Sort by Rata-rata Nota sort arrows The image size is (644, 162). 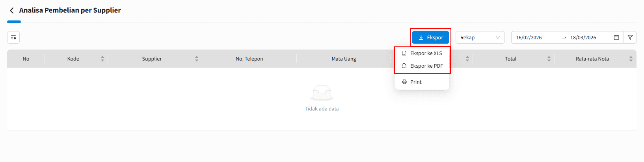[x=631, y=59]
